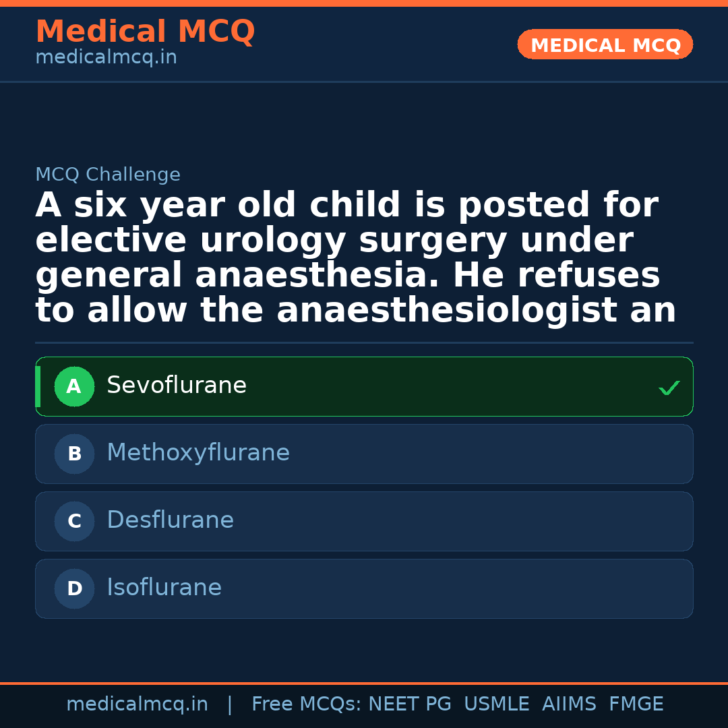Click the Medical MCQ logo heading
728x728 pixels.
point(145,32)
